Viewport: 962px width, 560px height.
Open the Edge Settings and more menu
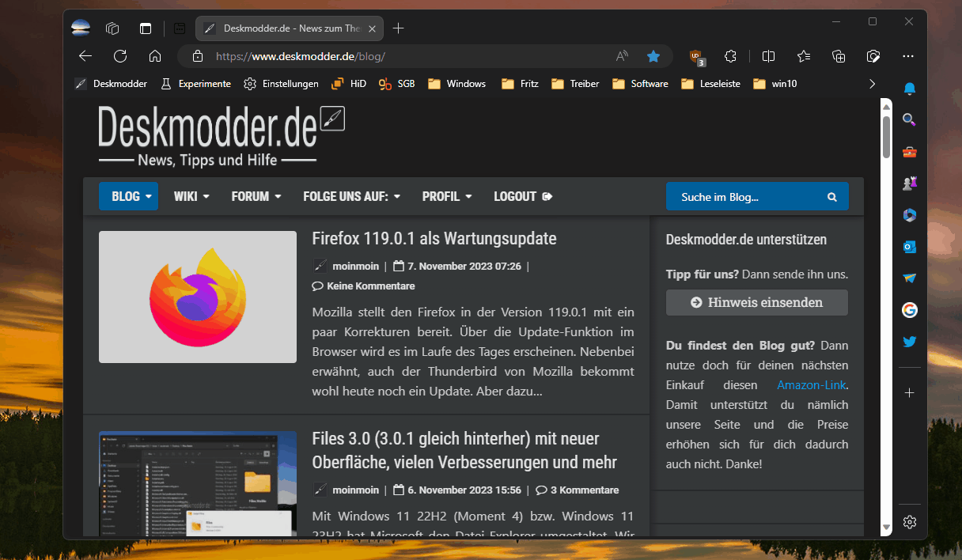click(x=909, y=56)
